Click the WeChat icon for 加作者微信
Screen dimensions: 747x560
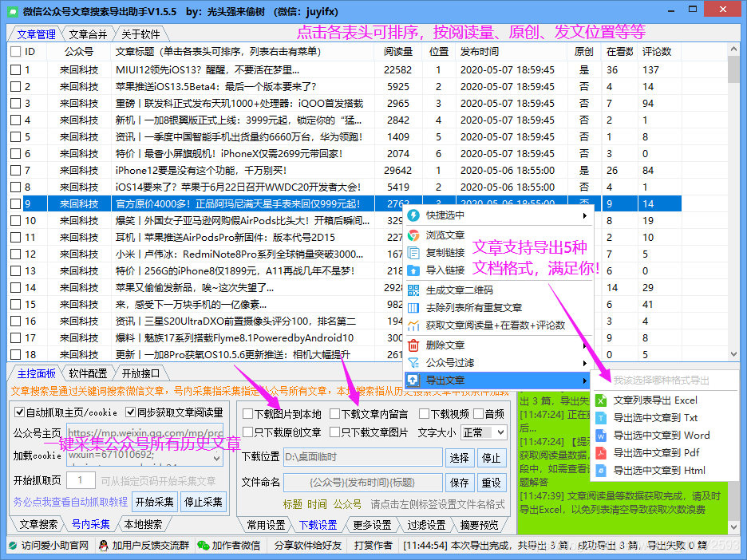coord(204,545)
